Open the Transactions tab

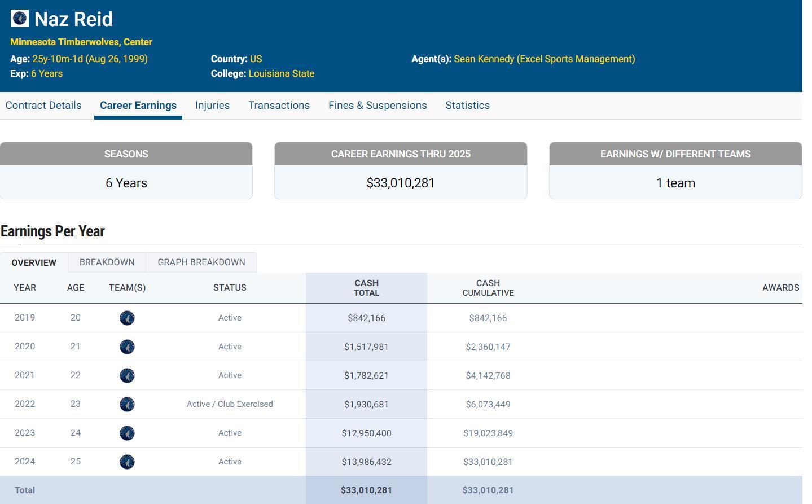[279, 106]
